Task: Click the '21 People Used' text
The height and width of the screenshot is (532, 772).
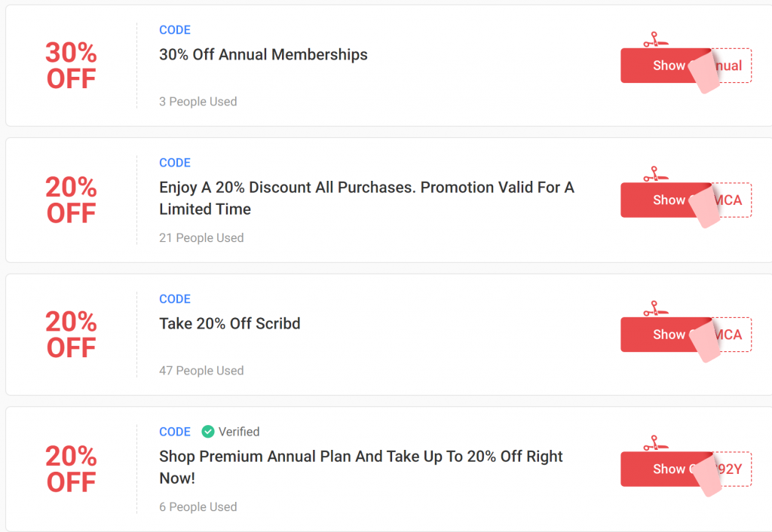Action: pos(201,238)
